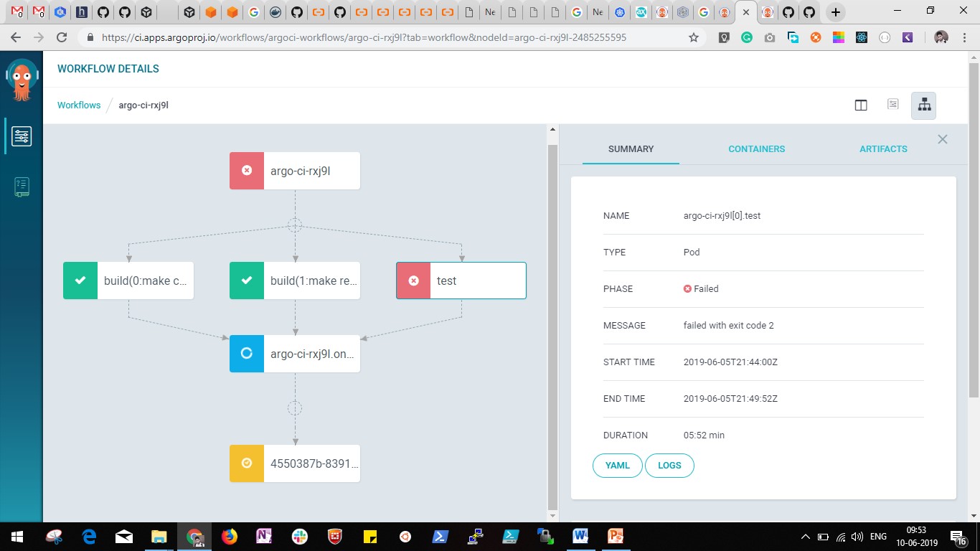Select the workflow graph view icon

[923, 105]
